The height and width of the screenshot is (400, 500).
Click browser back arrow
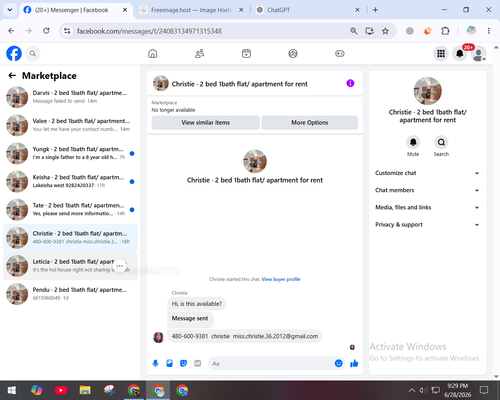click(11, 31)
